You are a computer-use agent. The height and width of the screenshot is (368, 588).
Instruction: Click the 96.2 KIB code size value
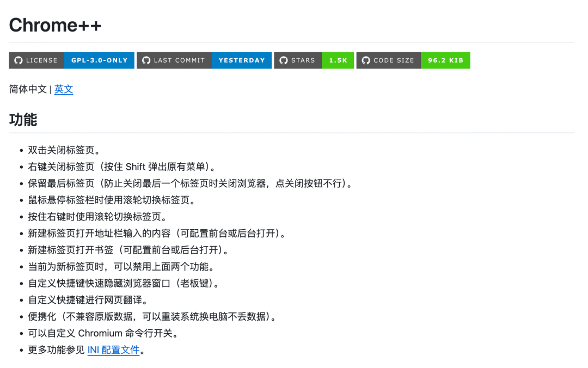click(445, 60)
